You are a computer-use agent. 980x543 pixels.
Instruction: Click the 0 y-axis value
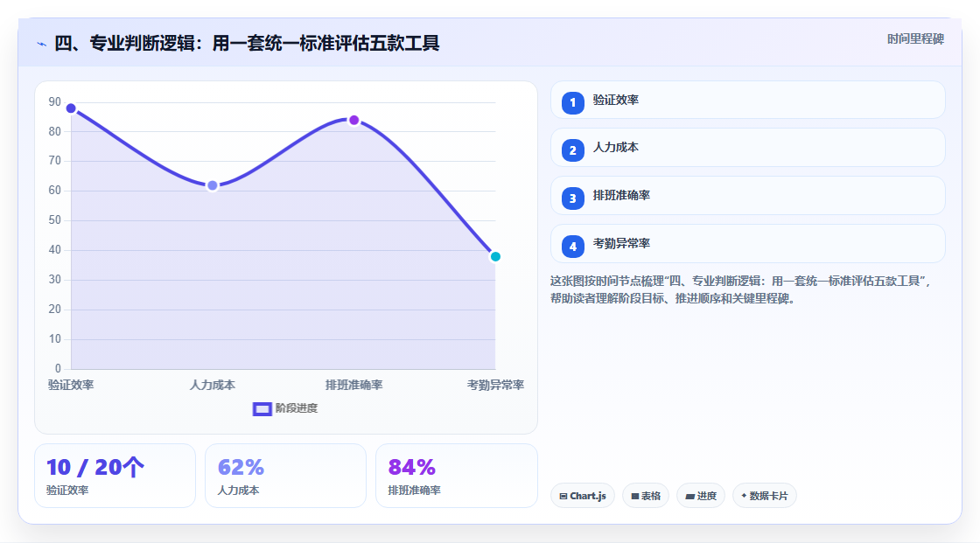point(58,369)
